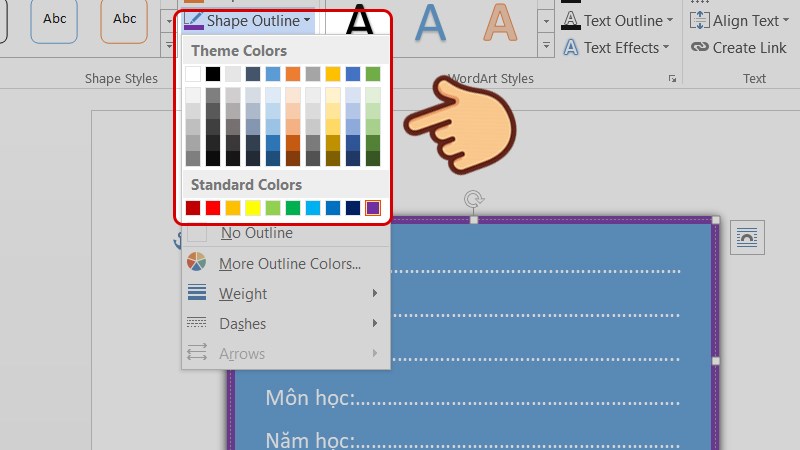Viewport: 800px width, 450px height.
Task: Open the Weight submenu
Action: click(x=243, y=294)
